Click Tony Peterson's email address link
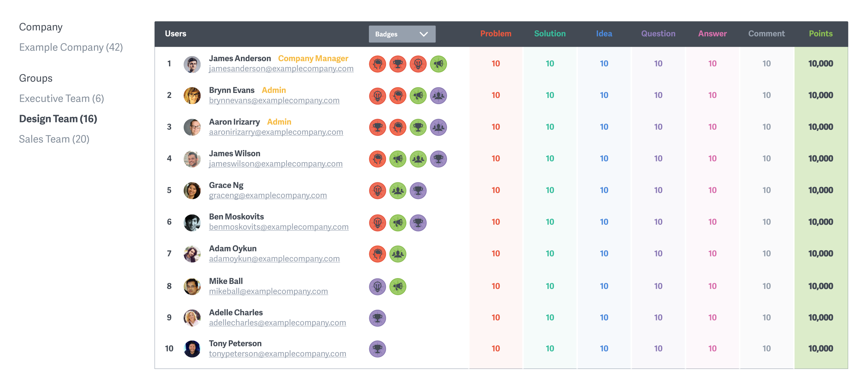 point(277,354)
